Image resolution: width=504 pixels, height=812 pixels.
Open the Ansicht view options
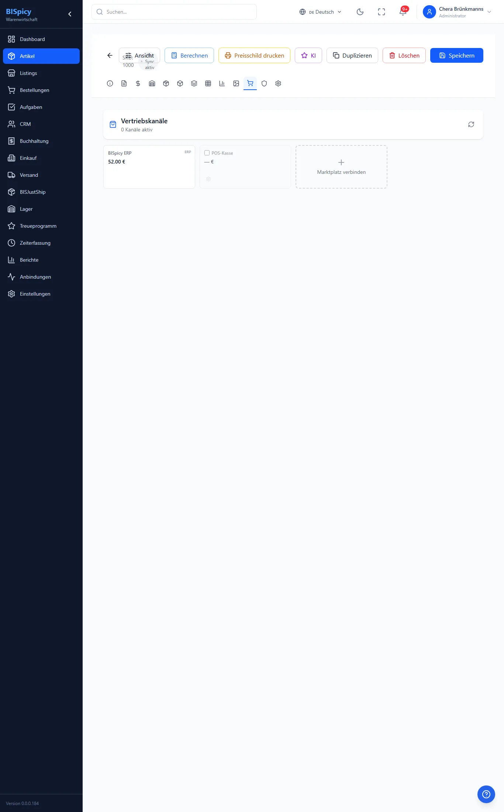(139, 55)
